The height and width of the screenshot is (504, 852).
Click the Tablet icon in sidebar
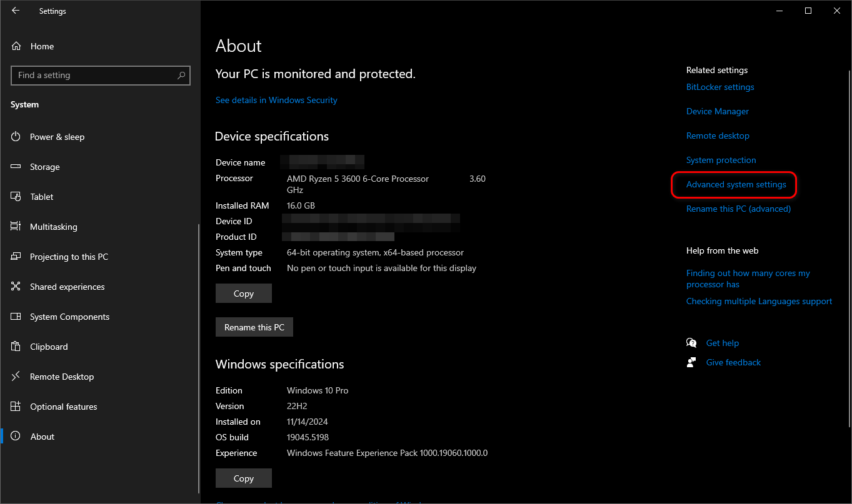pyautogui.click(x=16, y=197)
